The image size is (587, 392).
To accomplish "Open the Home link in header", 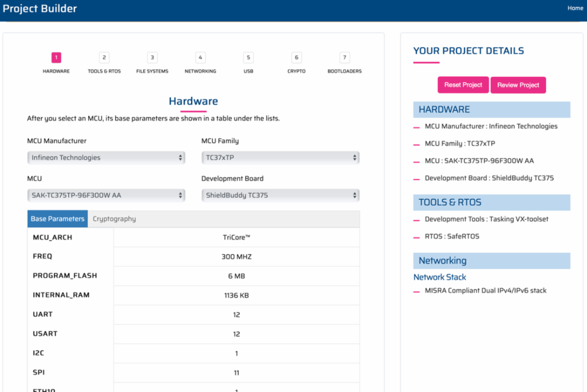I will (575, 8).
